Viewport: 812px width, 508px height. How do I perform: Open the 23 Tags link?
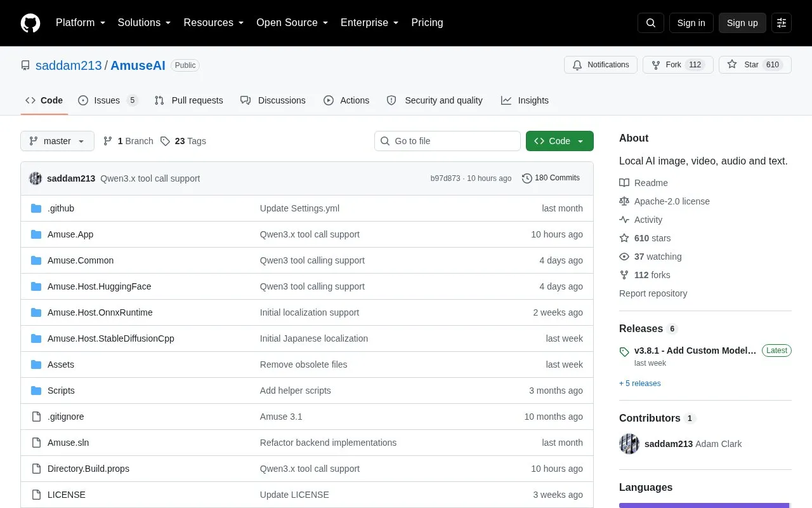click(x=183, y=141)
